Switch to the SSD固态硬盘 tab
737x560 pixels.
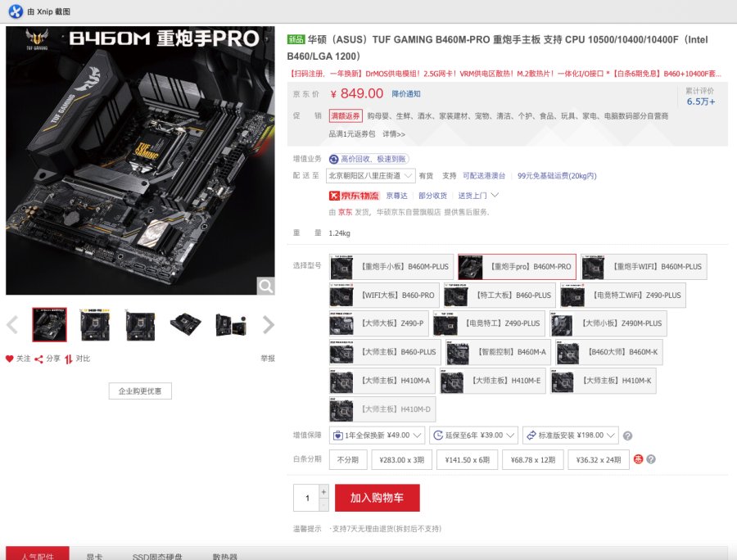click(157, 555)
